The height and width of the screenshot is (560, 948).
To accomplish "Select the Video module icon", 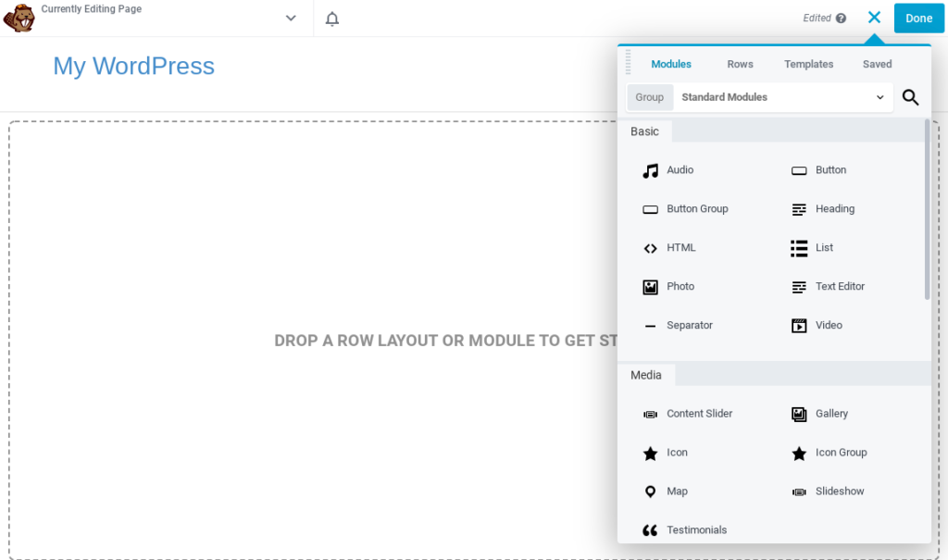I will (x=799, y=326).
